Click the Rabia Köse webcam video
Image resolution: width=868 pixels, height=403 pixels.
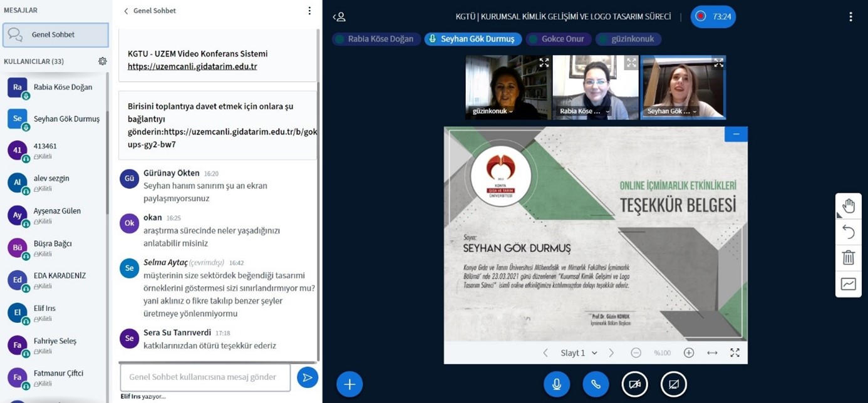point(596,87)
